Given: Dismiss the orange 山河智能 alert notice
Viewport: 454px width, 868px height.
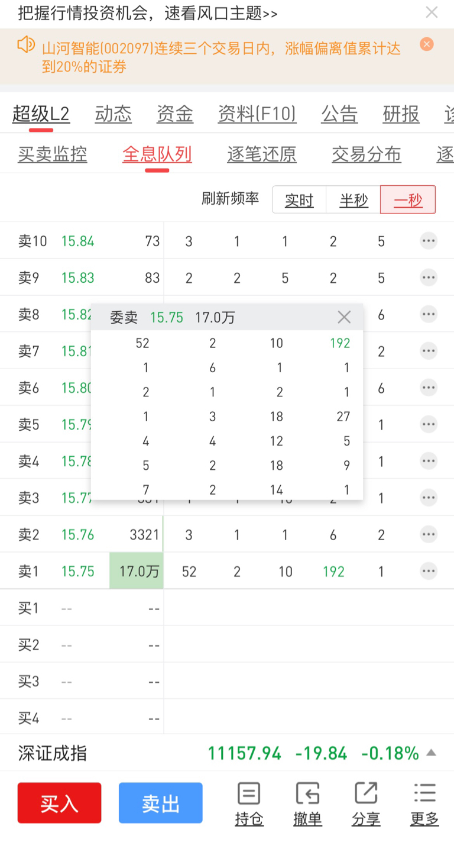Looking at the screenshot, I should 427,44.
